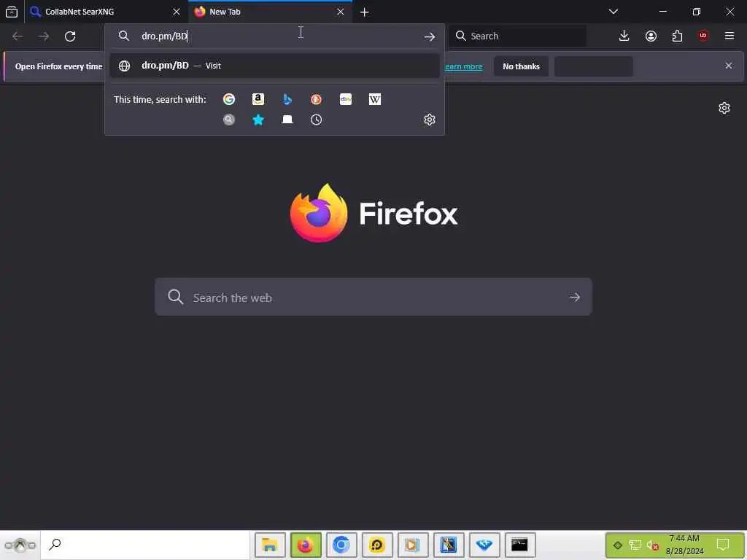
Task: Open new tab personalize gear icon
Action: tap(724, 108)
